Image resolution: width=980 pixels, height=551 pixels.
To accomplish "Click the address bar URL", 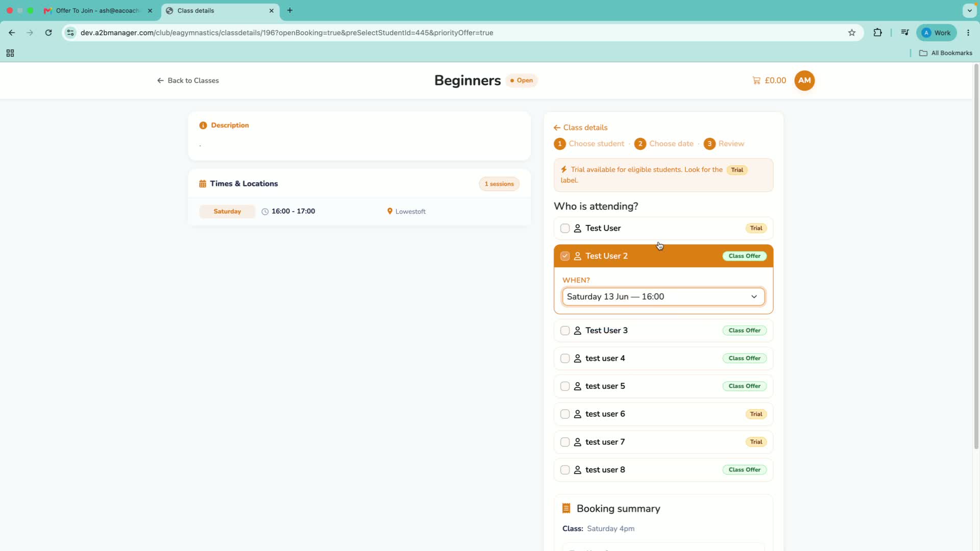I will pyautogui.click(x=287, y=33).
